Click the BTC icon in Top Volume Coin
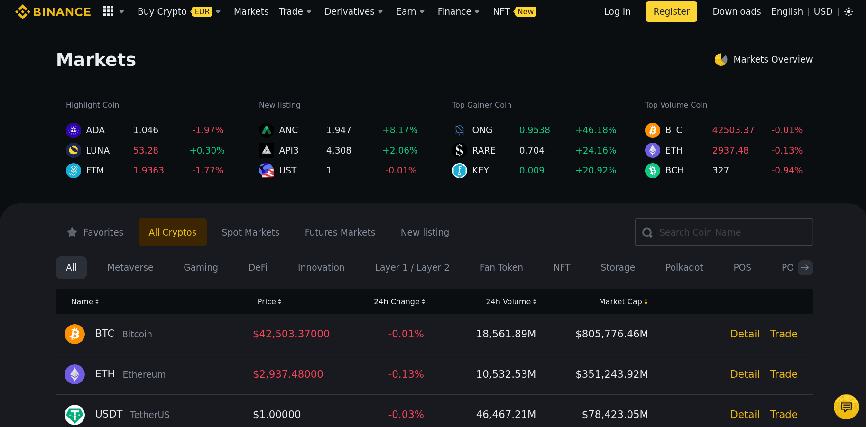Viewport: 868px width, 427px height. click(653, 130)
